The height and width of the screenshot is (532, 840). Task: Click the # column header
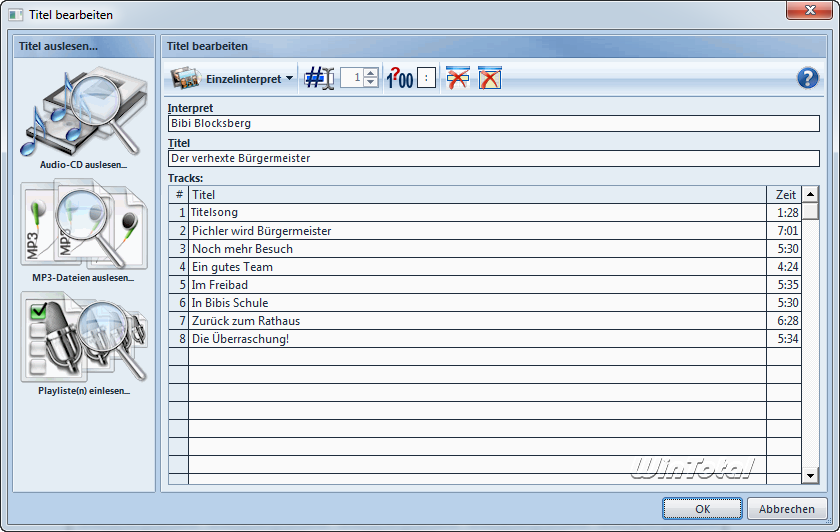pos(178,194)
